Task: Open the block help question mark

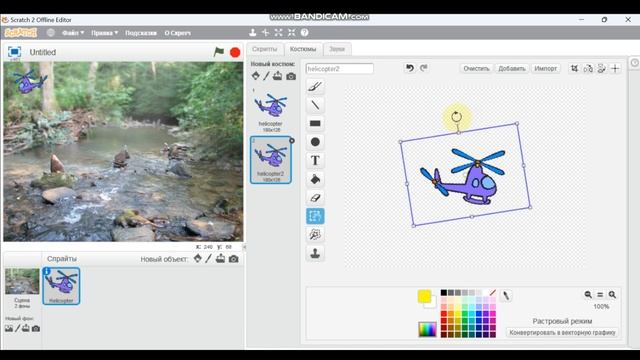Action: 304,33
